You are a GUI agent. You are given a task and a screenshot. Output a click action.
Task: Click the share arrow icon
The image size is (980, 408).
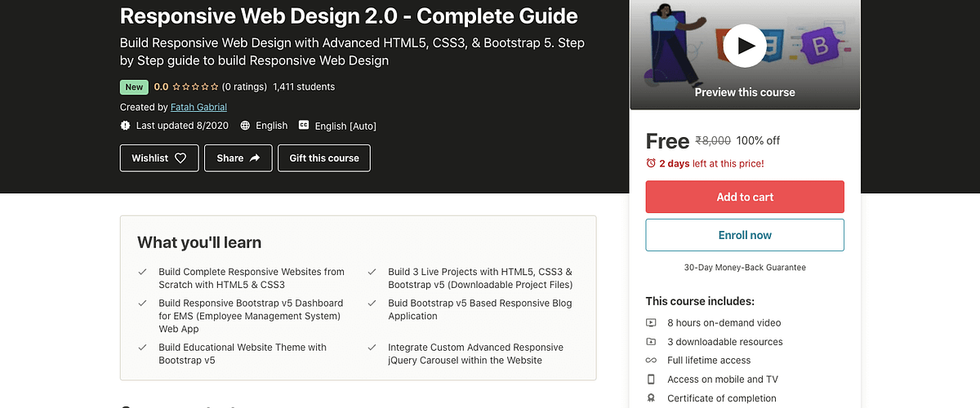tap(255, 158)
